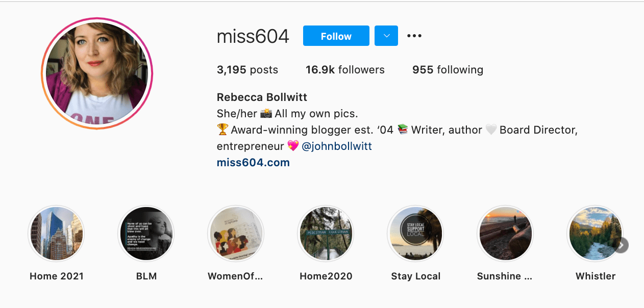Open the 16.9k followers list
This screenshot has height=308, width=644.
(345, 70)
